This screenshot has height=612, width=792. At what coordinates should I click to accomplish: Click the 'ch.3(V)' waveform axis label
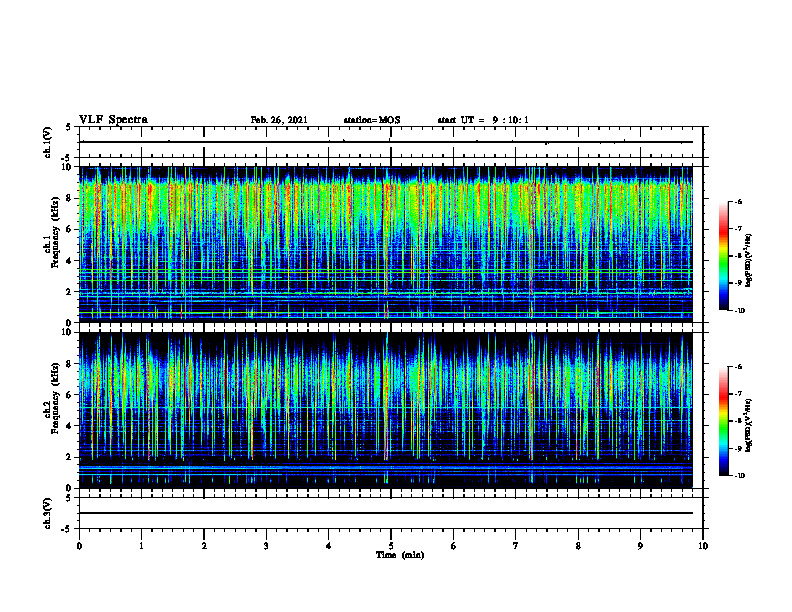pyautogui.click(x=48, y=513)
